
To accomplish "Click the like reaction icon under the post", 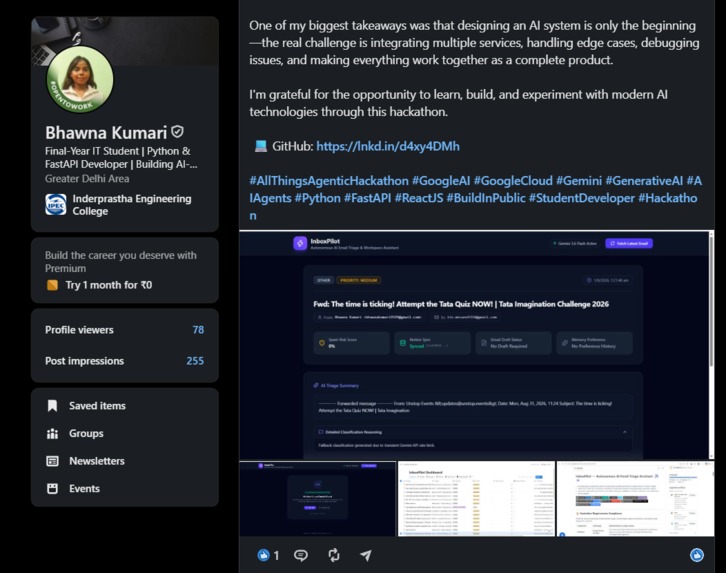I will (x=263, y=555).
